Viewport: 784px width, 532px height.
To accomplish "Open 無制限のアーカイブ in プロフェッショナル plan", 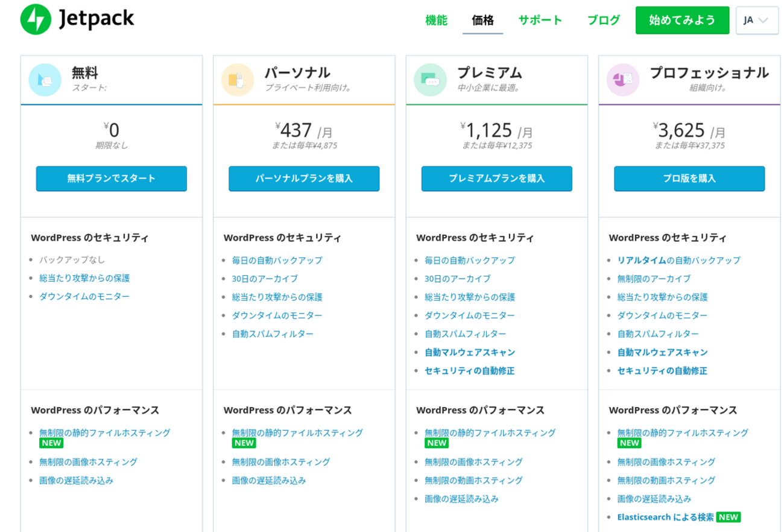I will [x=654, y=279].
